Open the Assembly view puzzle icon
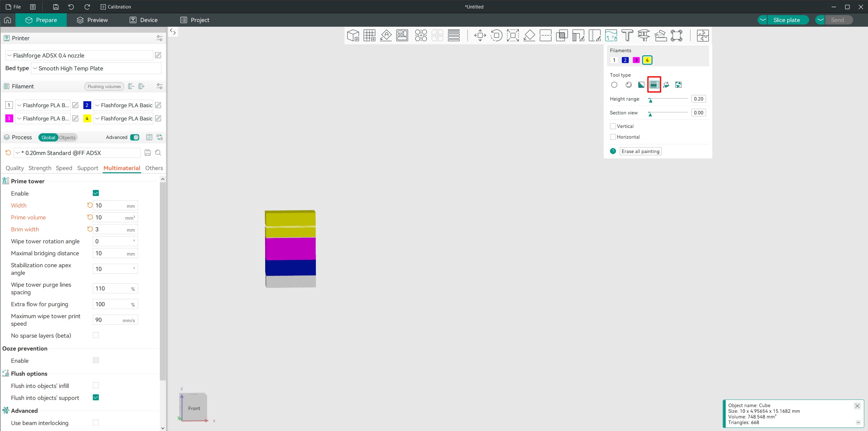The image size is (868, 431). [x=703, y=35]
